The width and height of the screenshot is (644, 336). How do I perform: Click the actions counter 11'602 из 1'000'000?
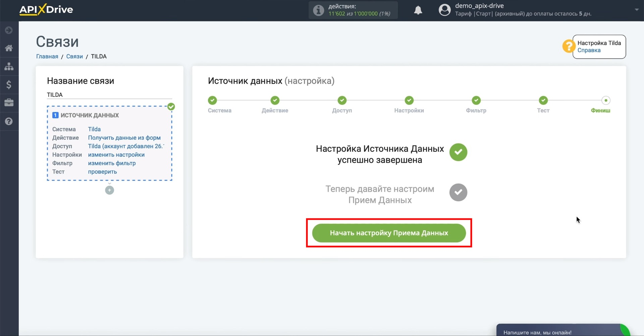360,14
